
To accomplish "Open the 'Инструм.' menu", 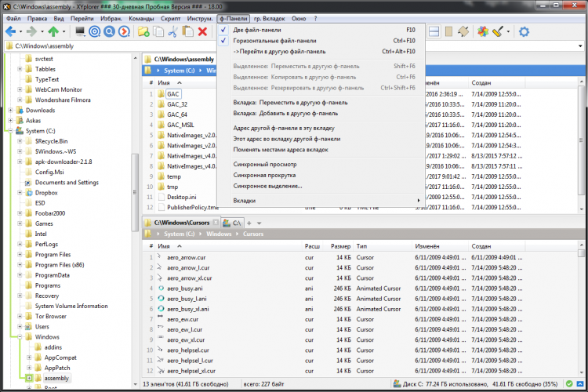I will [200, 18].
